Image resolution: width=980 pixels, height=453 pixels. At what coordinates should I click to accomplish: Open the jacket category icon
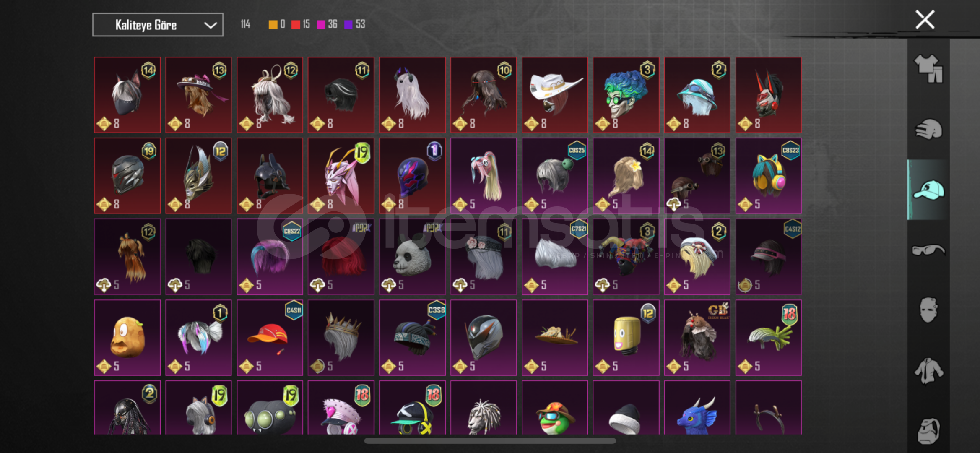point(928,370)
